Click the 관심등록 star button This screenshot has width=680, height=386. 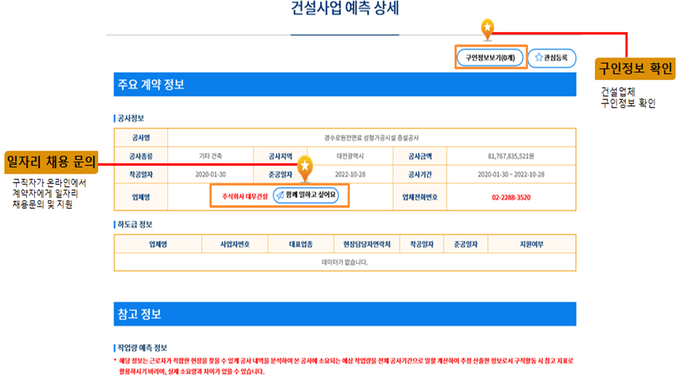click(x=552, y=58)
